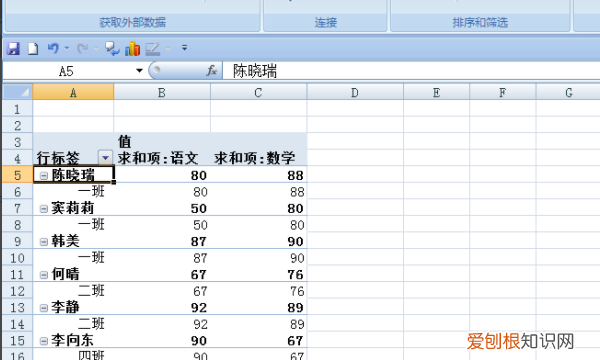Screen dimensions: 600x360
Task: Select the 陈晓瑞 name cell
Action: 73,175
